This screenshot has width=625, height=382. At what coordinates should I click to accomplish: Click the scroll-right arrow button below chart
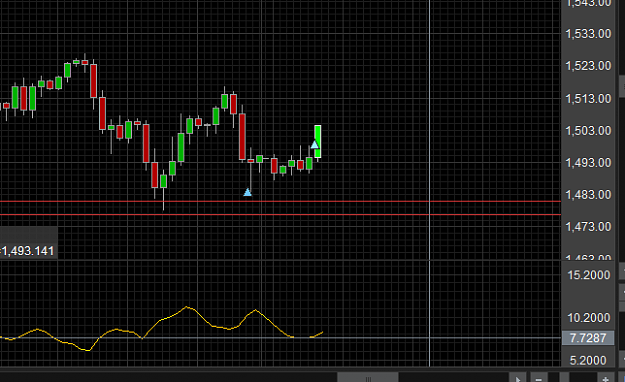(x=517, y=378)
